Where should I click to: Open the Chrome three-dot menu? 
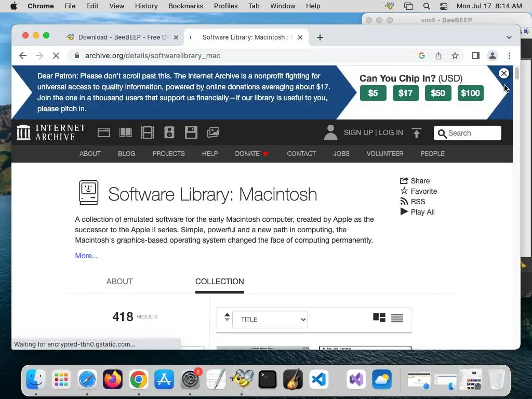509,56
